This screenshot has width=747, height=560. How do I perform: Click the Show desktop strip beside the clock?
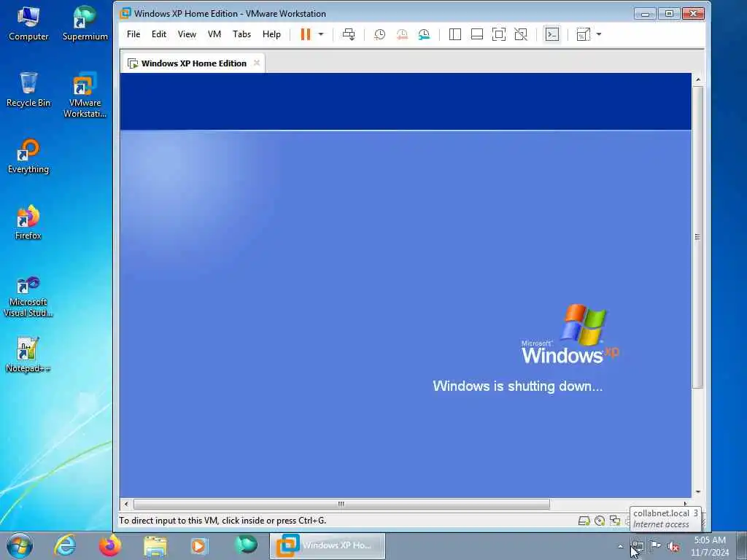click(742, 546)
